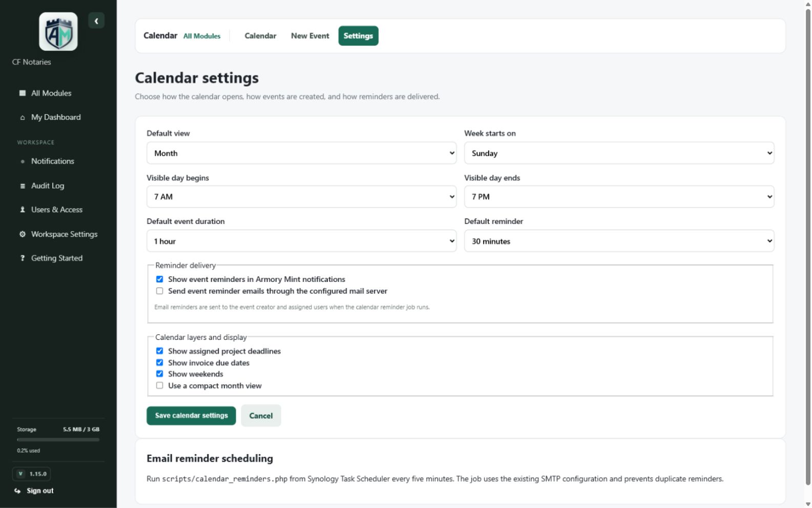Click the All Modules link in header

202,36
